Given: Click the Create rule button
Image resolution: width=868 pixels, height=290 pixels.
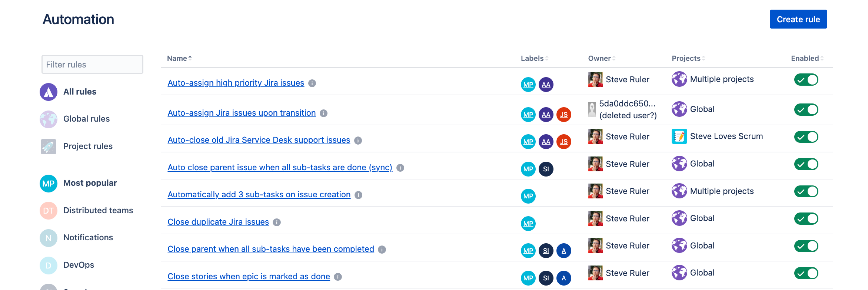Looking at the screenshot, I should click(x=798, y=19).
